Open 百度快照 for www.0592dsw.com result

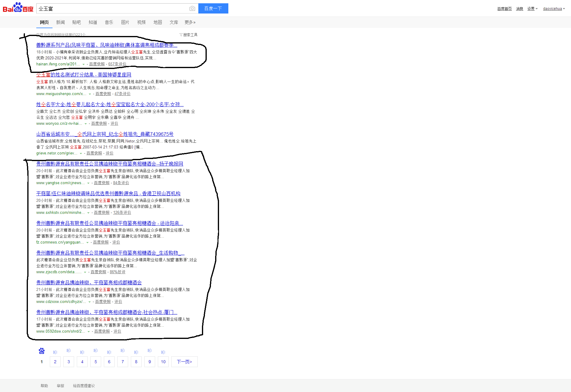point(102,331)
